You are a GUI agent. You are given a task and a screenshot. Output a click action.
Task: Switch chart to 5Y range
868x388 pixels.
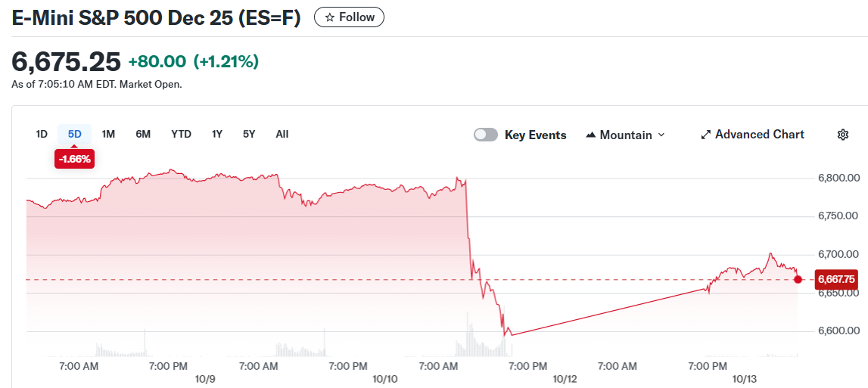[x=249, y=134]
